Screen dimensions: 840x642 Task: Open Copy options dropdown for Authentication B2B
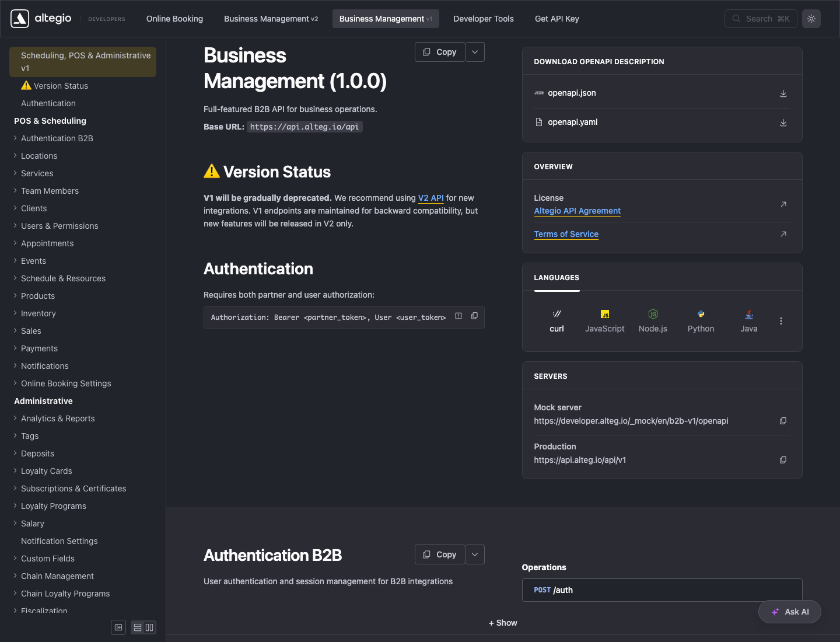475,554
